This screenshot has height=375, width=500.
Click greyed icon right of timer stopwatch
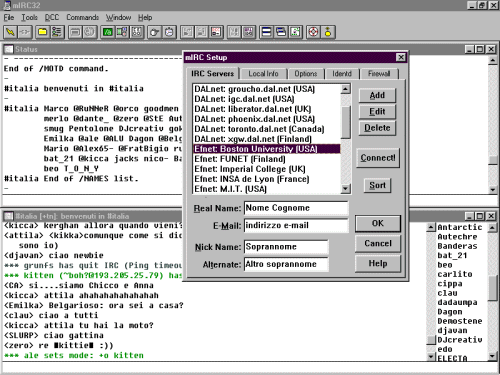click(187, 32)
